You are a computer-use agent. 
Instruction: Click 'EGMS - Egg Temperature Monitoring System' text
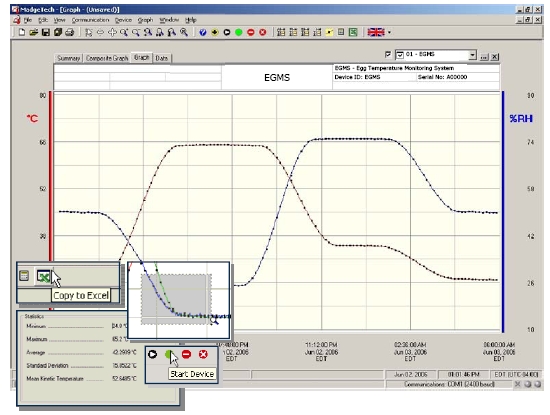tap(394, 68)
